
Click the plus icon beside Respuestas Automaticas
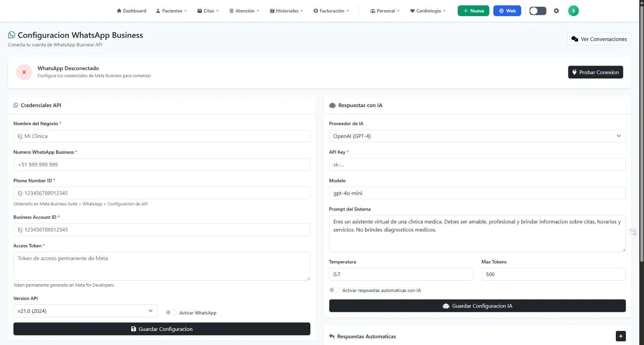click(x=621, y=336)
